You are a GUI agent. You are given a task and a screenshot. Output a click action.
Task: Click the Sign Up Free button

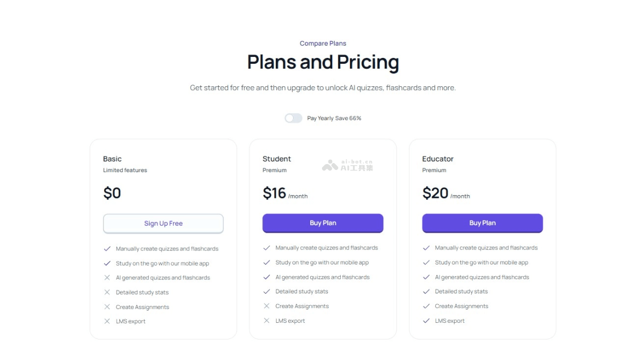[x=163, y=224]
